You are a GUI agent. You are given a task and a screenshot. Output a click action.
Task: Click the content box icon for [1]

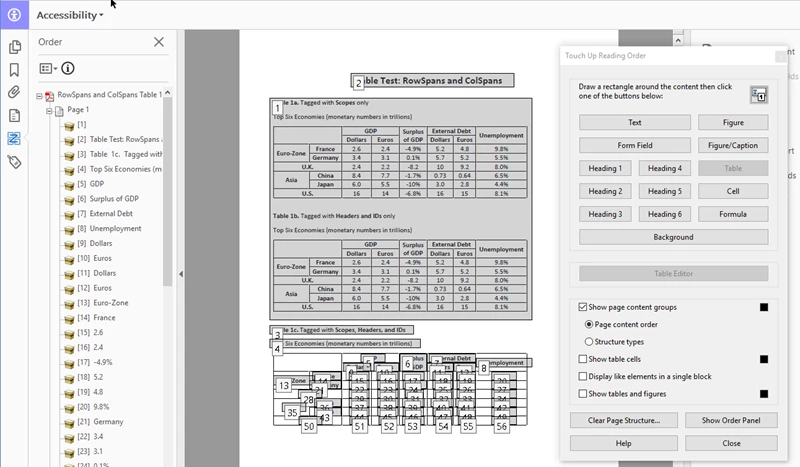[x=69, y=126]
